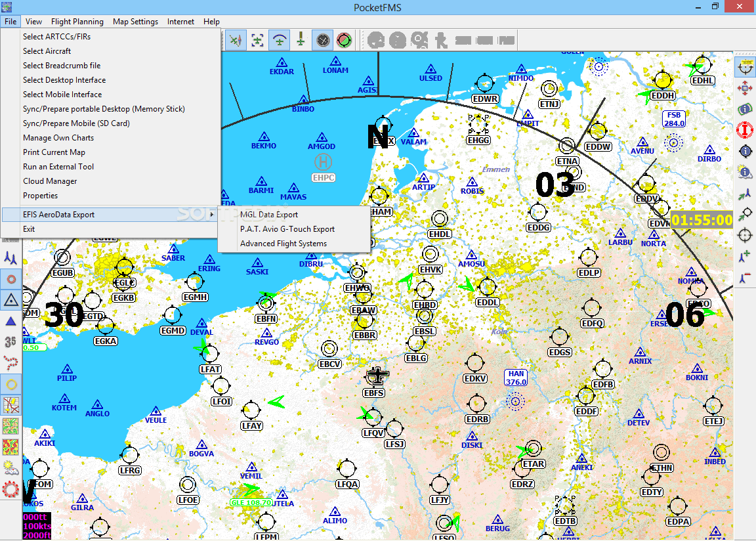Click the red circled I restricted icon
This screenshot has width=756, height=541.
[x=745, y=130]
